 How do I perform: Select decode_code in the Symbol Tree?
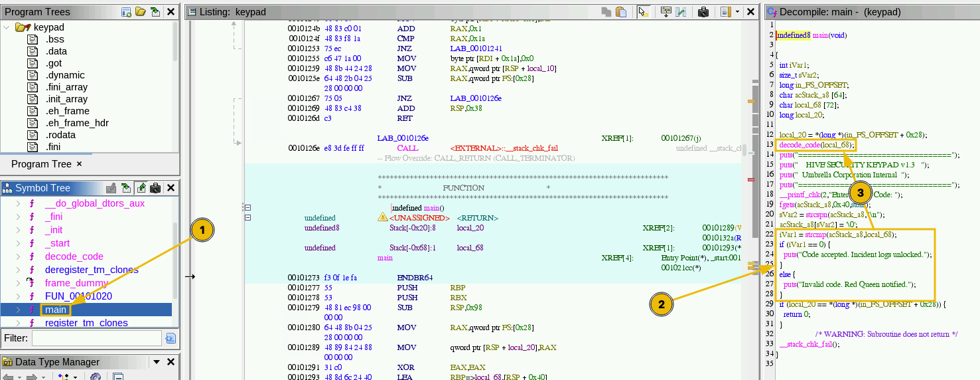coord(74,256)
